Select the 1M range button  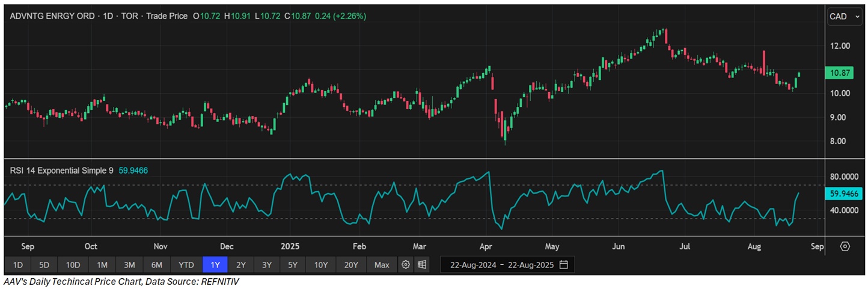point(102,264)
